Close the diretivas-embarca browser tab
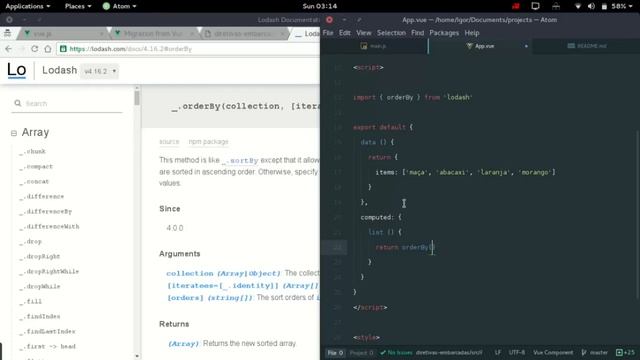The height and width of the screenshot is (360, 640). pyautogui.click(x=282, y=34)
